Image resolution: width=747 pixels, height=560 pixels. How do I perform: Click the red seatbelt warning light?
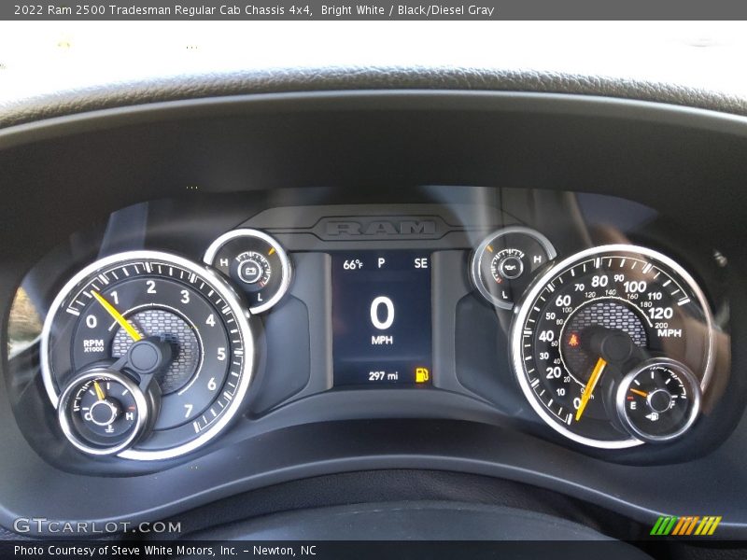pyautogui.click(x=573, y=340)
